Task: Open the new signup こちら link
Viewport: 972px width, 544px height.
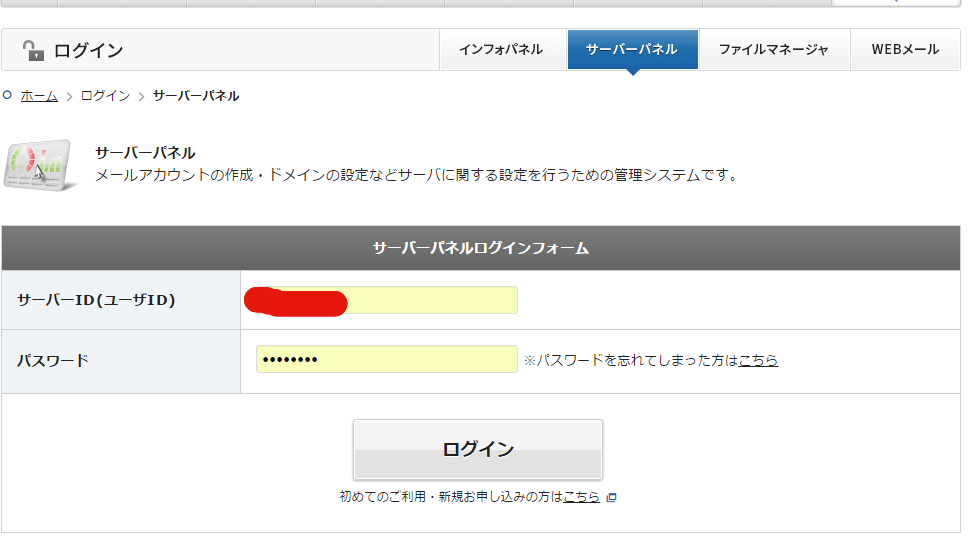Action: [x=581, y=497]
